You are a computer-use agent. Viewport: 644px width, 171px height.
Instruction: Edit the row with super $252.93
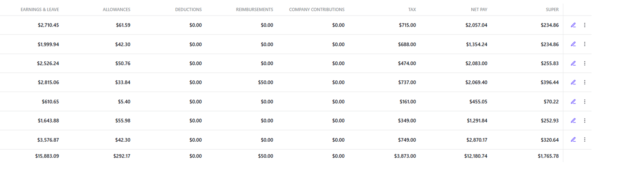[573, 120]
